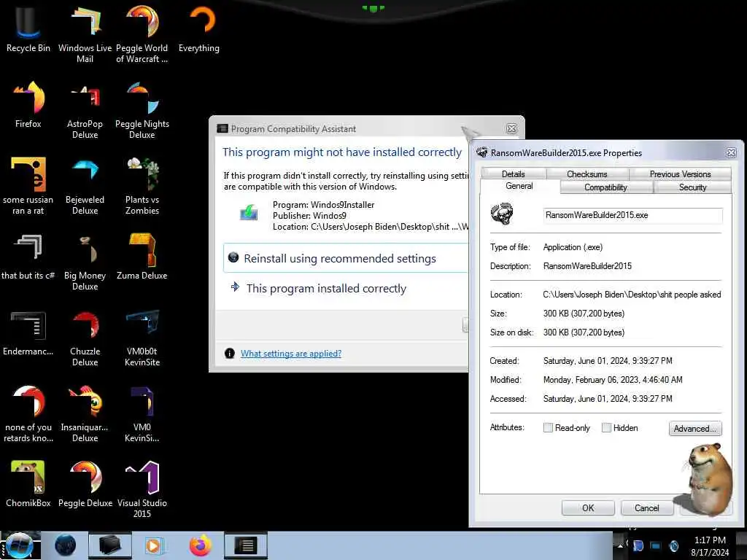Switch to the Checksums tab
The image size is (747, 560).
[587, 174]
